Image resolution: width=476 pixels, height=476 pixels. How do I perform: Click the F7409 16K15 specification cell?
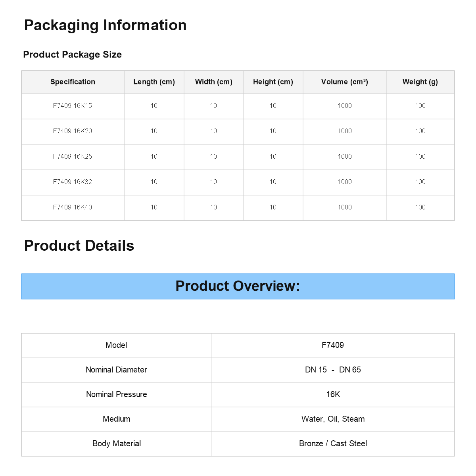(x=73, y=106)
